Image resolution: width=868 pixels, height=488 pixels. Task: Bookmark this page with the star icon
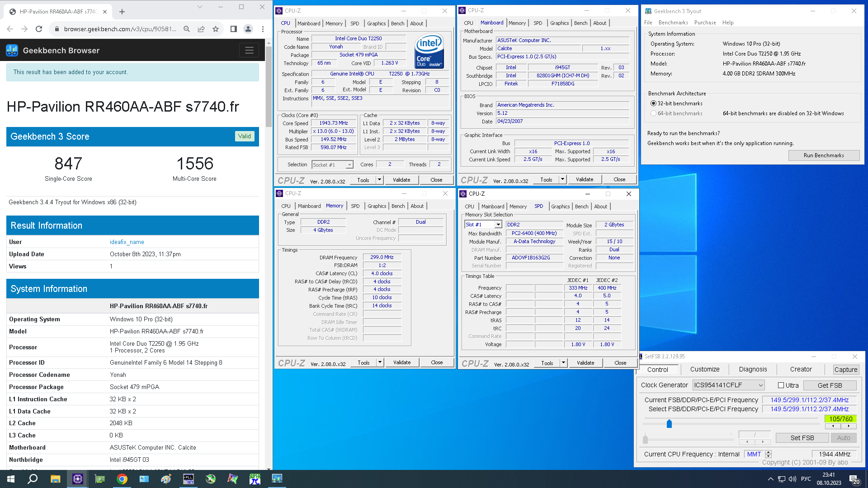click(x=216, y=29)
